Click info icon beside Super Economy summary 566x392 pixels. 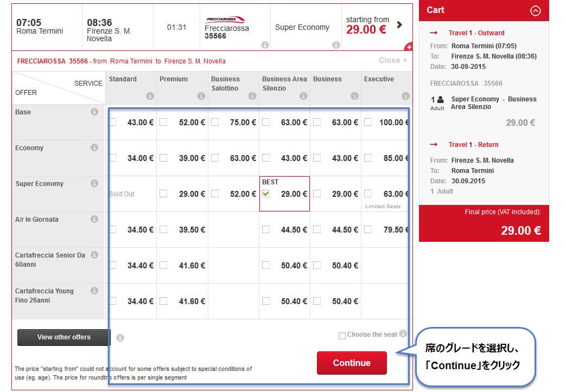click(x=336, y=44)
